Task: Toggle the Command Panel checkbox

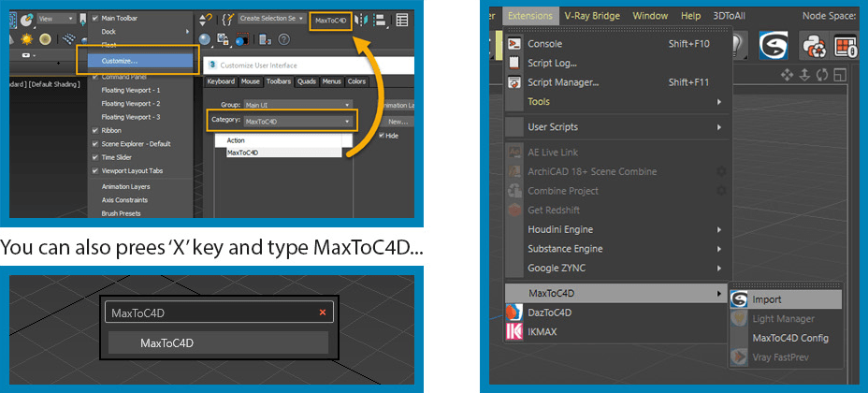Action: (x=95, y=77)
